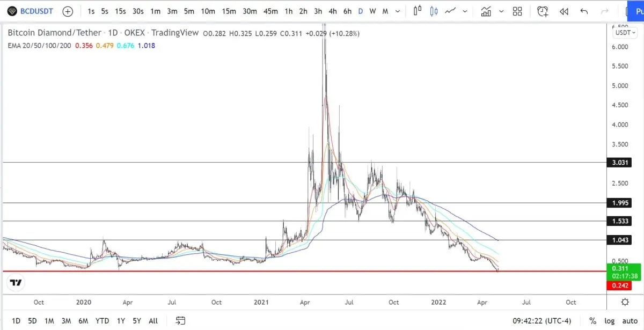Screen dimensions: 644x330
Task: Switch chart to 1m interval
Action: click(x=155, y=11)
